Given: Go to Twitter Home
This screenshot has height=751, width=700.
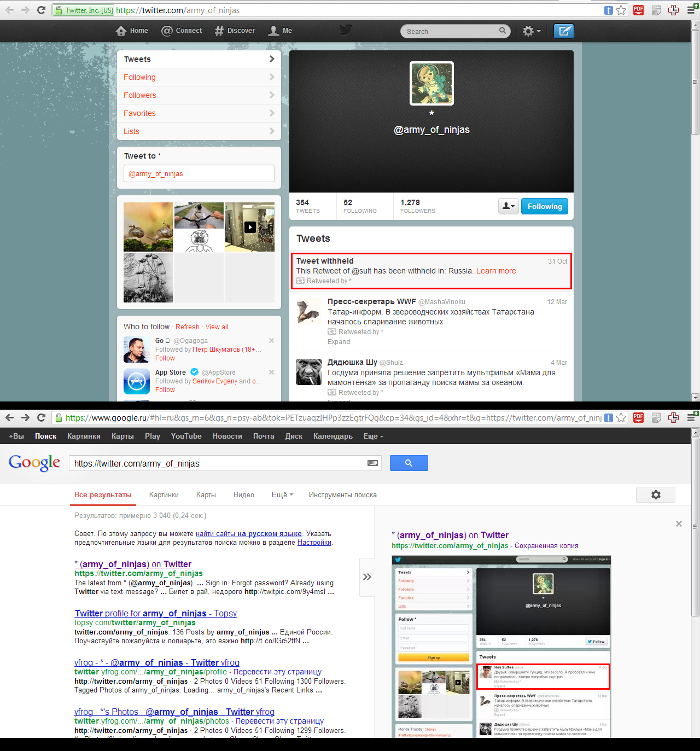Looking at the screenshot, I should (132, 31).
